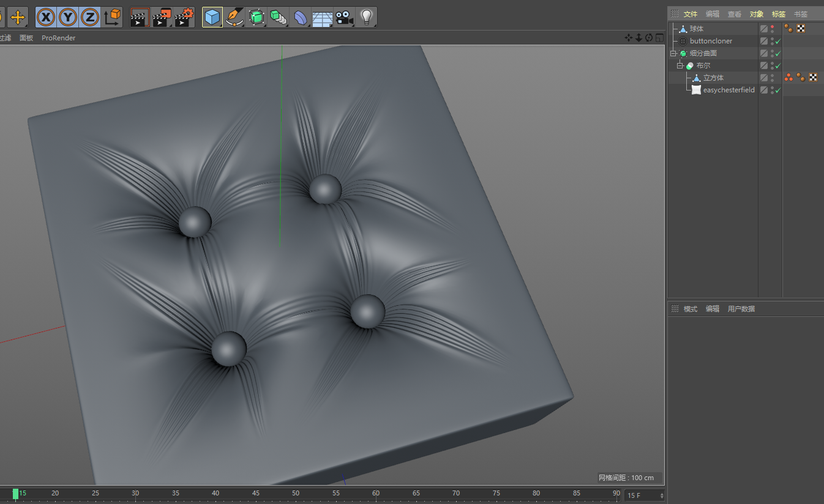Open the 用户数据 attribute menu
The height and width of the screenshot is (504, 824).
pyautogui.click(x=741, y=309)
